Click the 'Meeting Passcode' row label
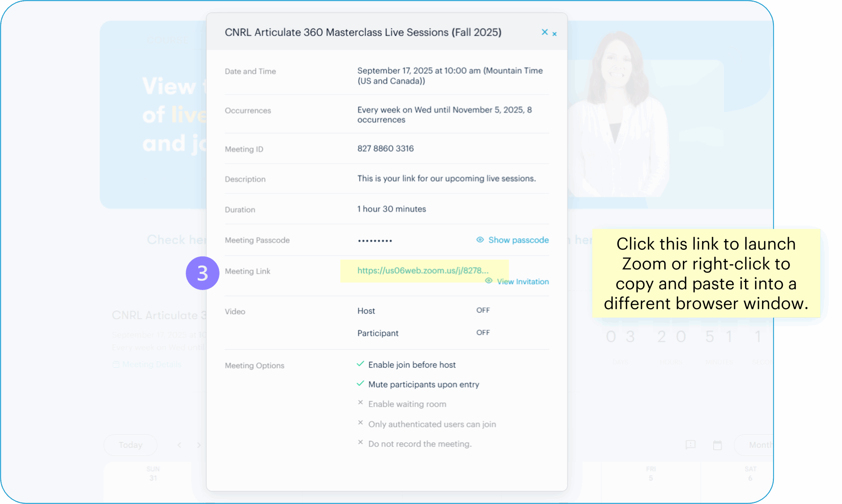The width and height of the screenshot is (842, 504). pos(257,240)
